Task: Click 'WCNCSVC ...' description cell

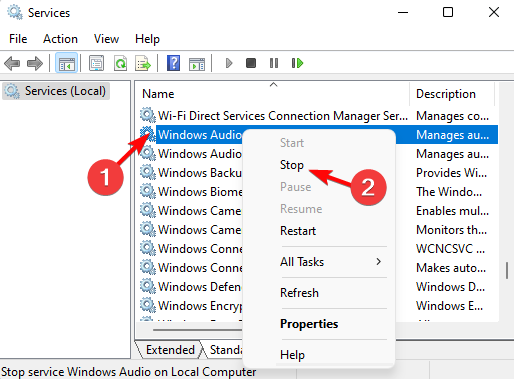Action: [x=450, y=249]
